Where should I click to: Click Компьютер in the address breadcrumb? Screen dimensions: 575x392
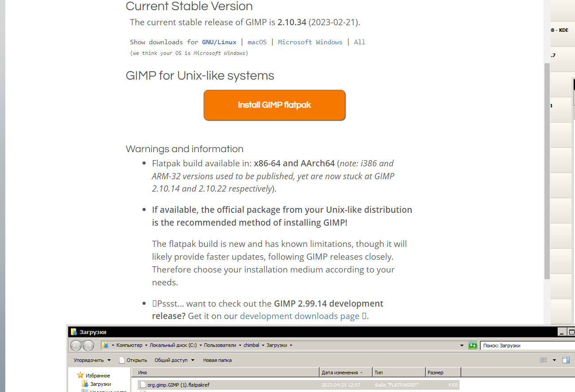coord(129,345)
